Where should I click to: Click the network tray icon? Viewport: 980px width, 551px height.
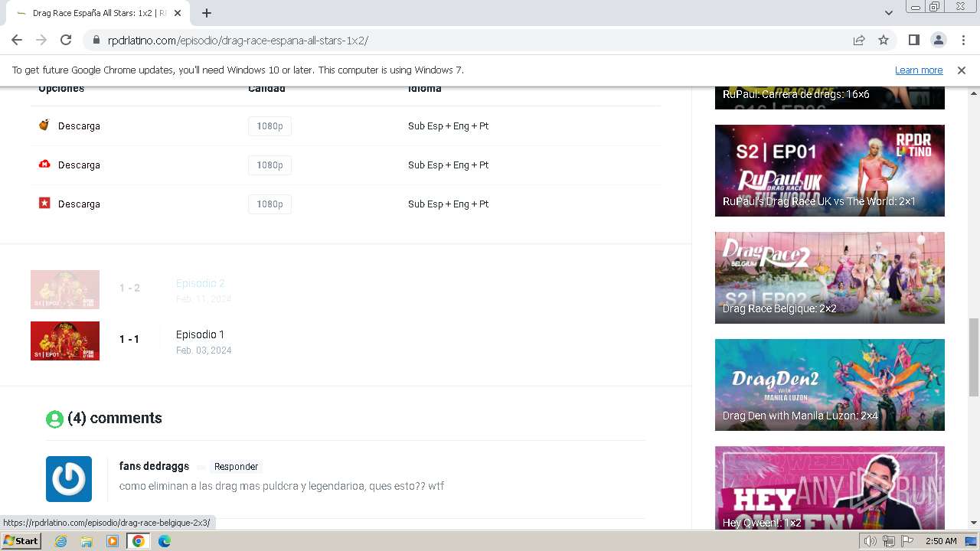(x=888, y=541)
